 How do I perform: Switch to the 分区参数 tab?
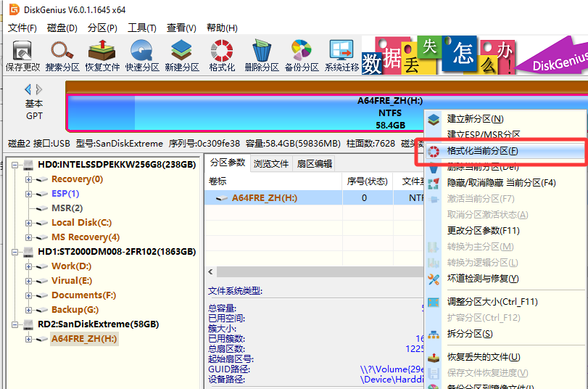(x=228, y=163)
